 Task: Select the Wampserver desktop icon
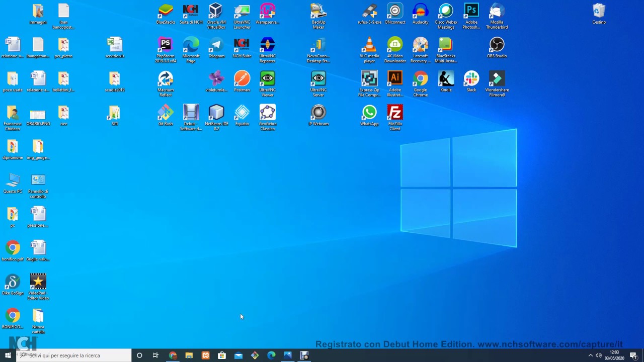(x=267, y=15)
